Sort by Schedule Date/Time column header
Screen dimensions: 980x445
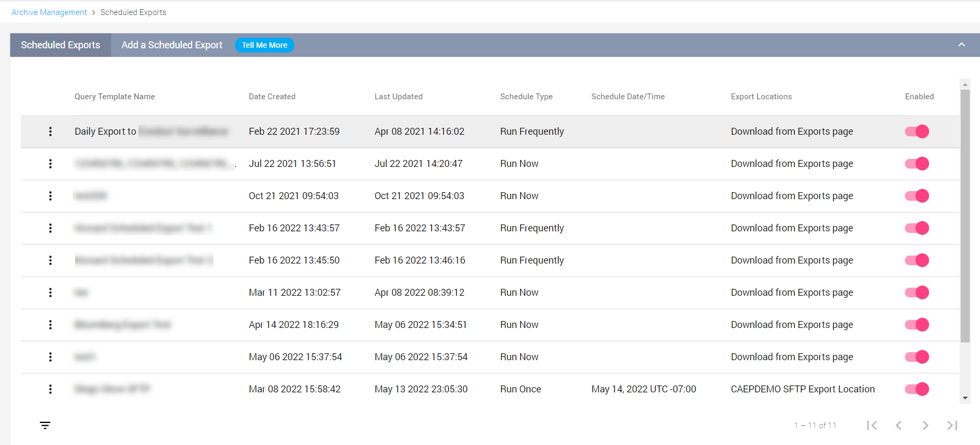click(628, 97)
